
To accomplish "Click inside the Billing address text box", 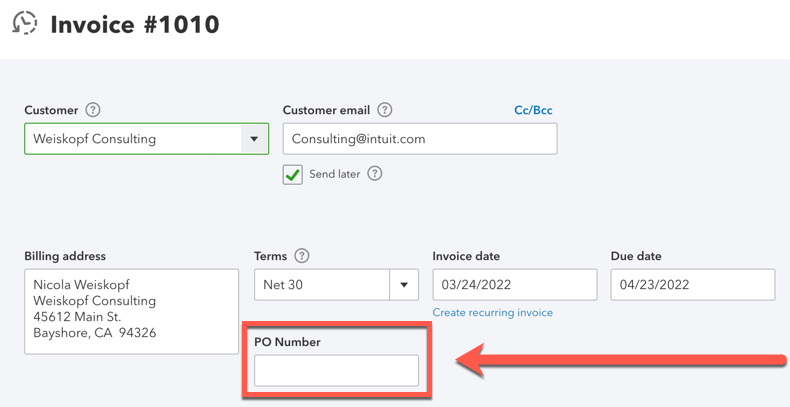I will 131,311.
